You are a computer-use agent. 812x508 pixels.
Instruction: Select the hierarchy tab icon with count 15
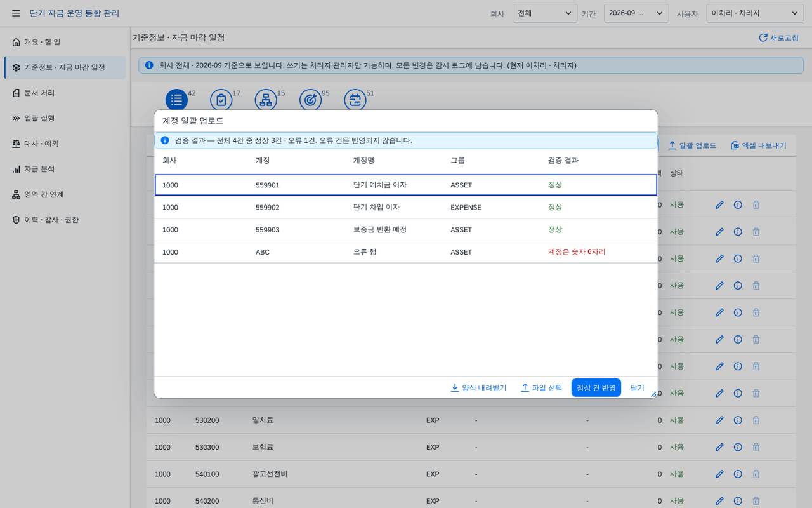click(x=266, y=100)
